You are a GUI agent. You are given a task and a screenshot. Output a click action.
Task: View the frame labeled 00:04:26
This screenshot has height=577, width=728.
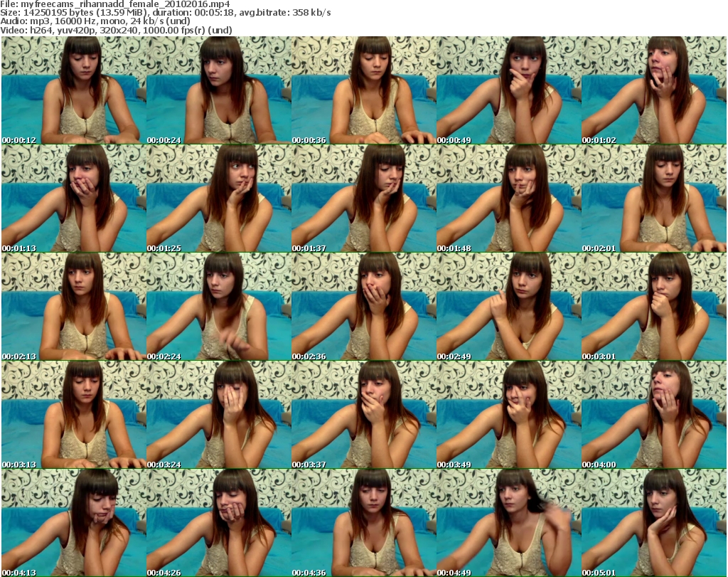coord(219,523)
